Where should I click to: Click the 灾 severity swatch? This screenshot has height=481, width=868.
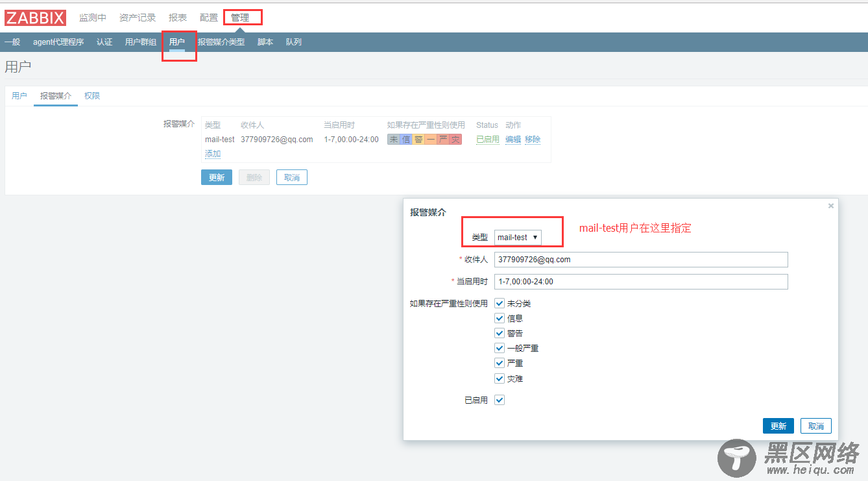coord(455,140)
